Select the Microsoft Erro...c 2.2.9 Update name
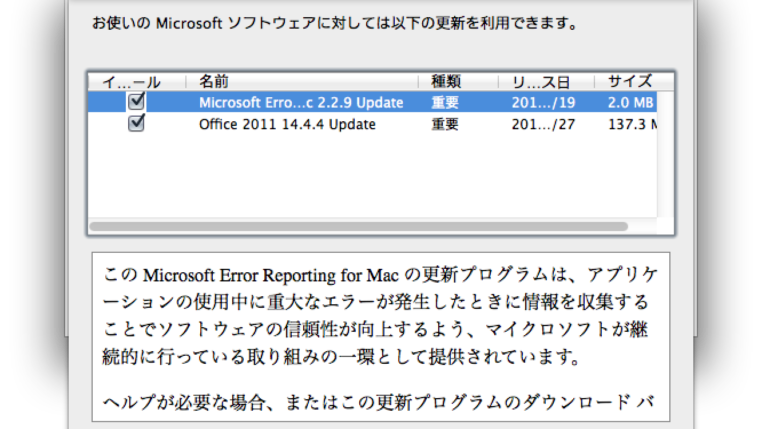This screenshot has width=762, height=429. tap(301, 103)
